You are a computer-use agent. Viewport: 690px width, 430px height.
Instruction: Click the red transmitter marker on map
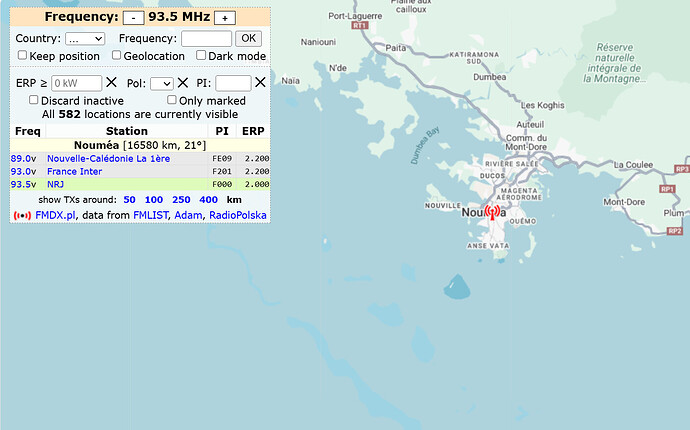click(492, 213)
